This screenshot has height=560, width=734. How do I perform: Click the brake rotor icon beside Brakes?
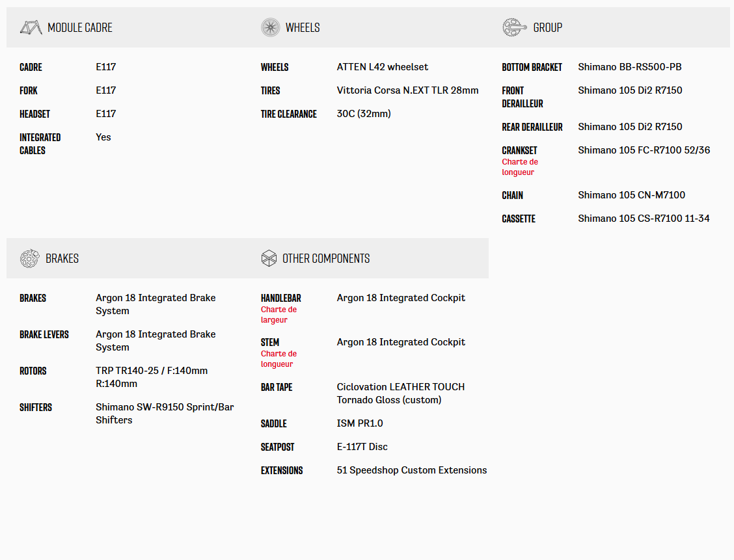coord(29,258)
